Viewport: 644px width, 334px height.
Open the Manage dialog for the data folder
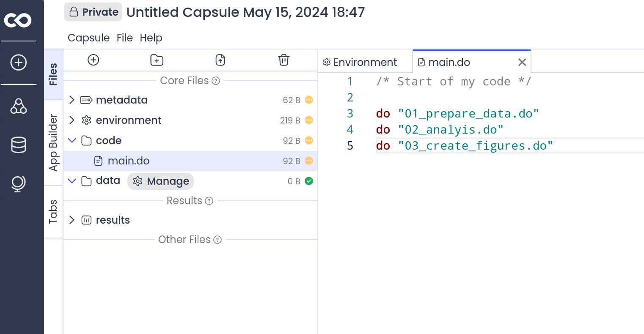[160, 181]
